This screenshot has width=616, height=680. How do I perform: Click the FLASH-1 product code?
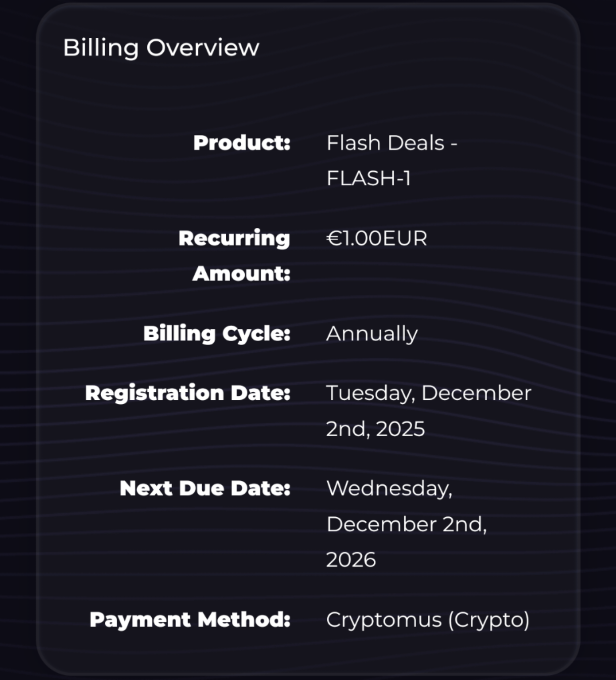coord(368,178)
